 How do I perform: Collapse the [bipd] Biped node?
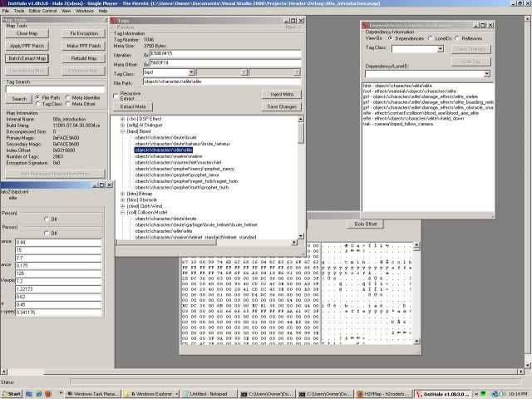123,131
